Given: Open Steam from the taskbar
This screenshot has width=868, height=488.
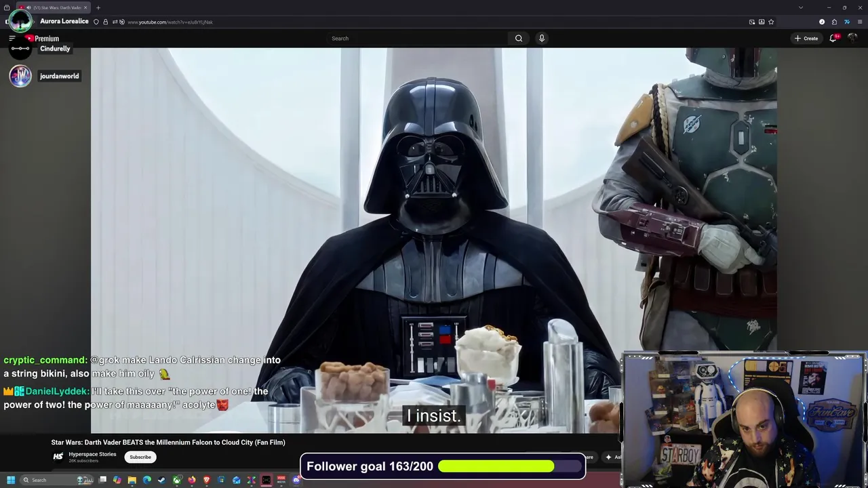Looking at the screenshot, I should pos(161,480).
